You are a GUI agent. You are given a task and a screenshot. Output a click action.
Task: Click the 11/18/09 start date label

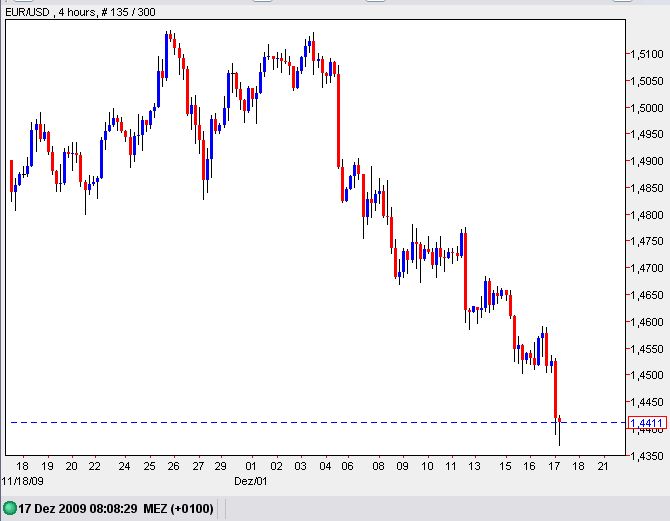23,481
